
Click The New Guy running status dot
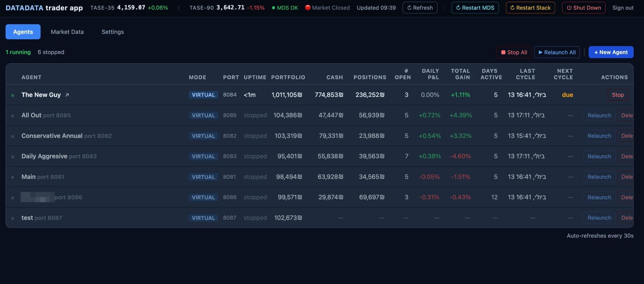(x=13, y=95)
